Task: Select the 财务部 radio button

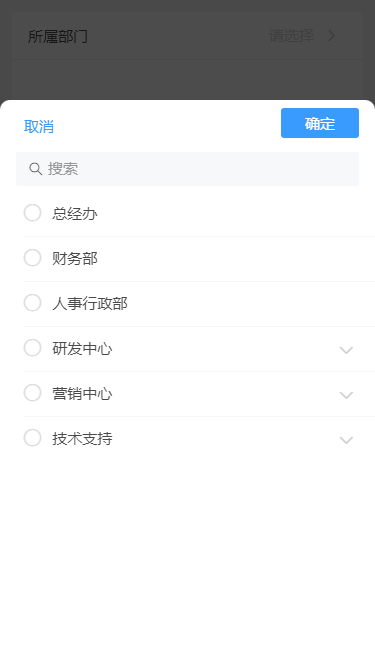Action: click(32, 258)
